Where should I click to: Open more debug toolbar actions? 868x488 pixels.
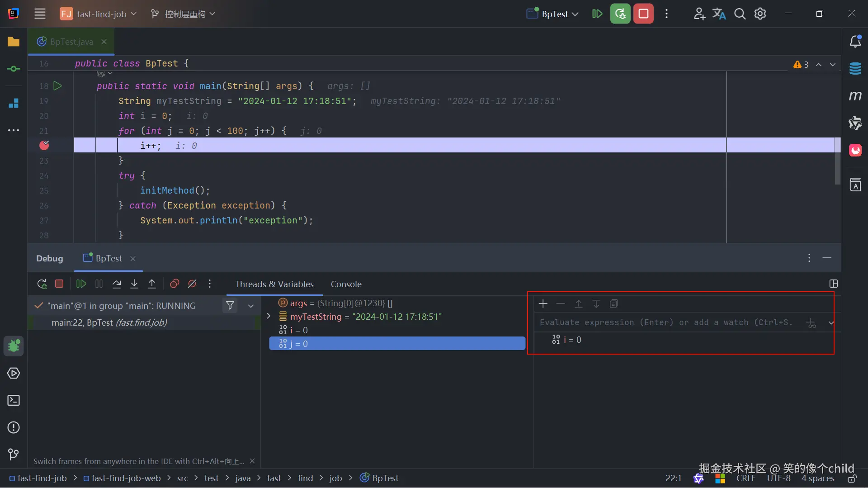(210, 284)
